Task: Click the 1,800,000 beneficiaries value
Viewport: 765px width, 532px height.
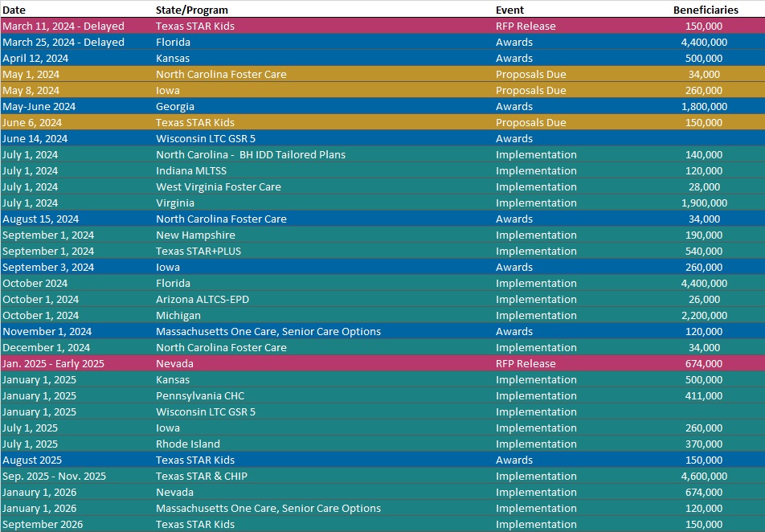Action: tap(704, 106)
